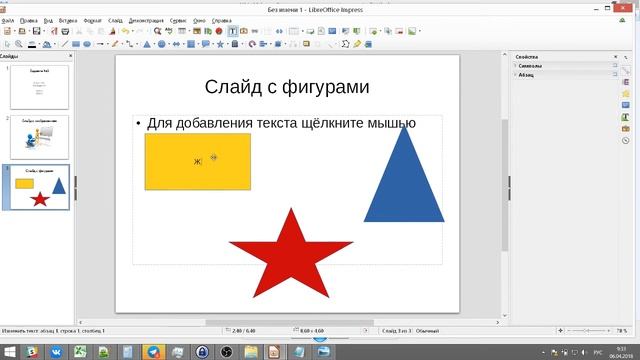Click the slide title Слайд с фигурами
This screenshot has height=360, width=640.
click(287, 87)
